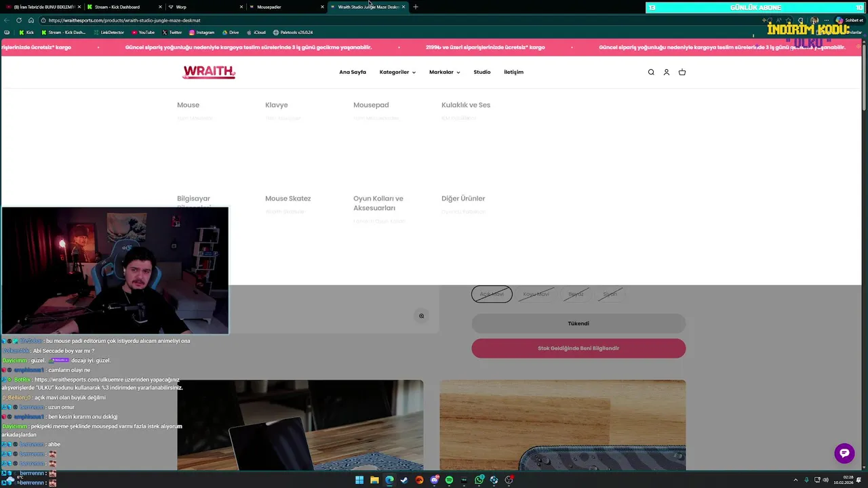This screenshot has width=868, height=488.
Task: Open the wooden desk deskmat corner photo
Action: 562,425
